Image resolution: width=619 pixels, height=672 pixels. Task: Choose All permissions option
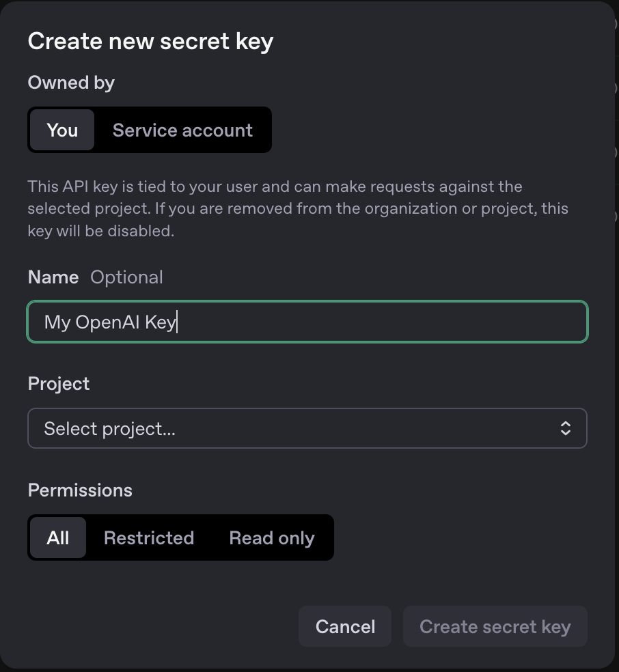pyautogui.click(x=58, y=537)
